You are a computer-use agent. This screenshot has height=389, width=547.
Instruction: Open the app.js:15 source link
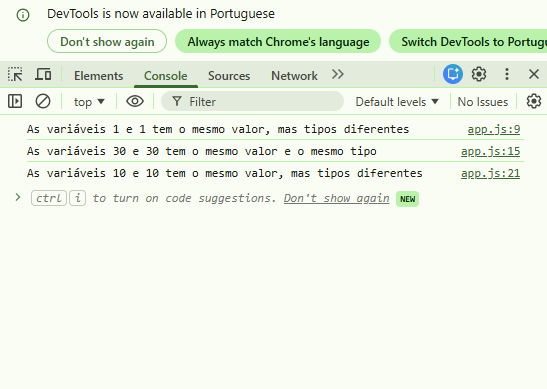click(x=490, y=151)
